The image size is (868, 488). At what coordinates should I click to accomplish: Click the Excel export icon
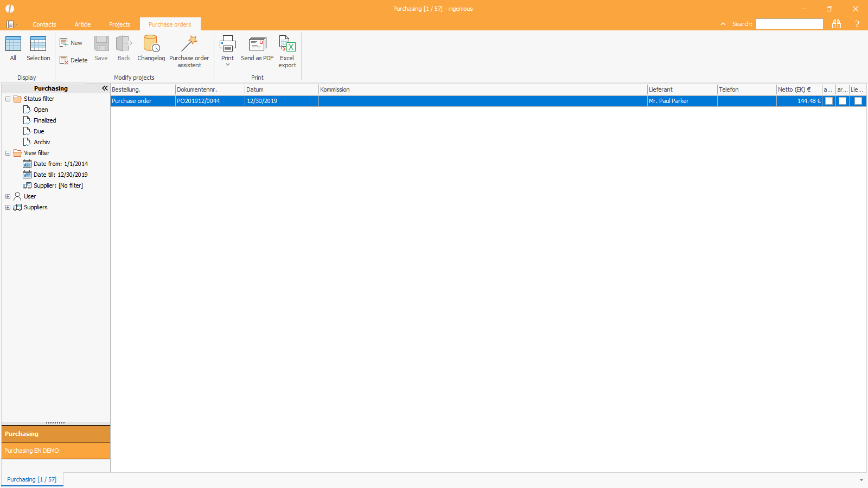click(x=287, y=44)
